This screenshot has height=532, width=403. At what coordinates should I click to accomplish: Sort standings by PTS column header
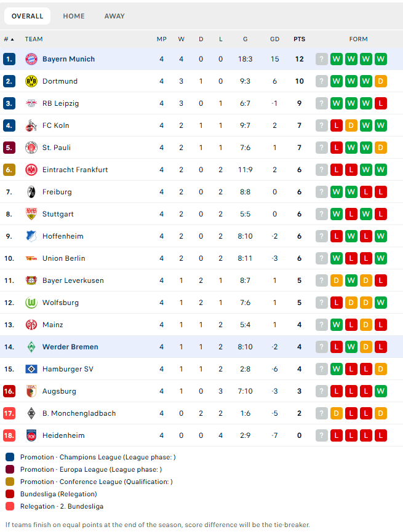coord(299,39)
